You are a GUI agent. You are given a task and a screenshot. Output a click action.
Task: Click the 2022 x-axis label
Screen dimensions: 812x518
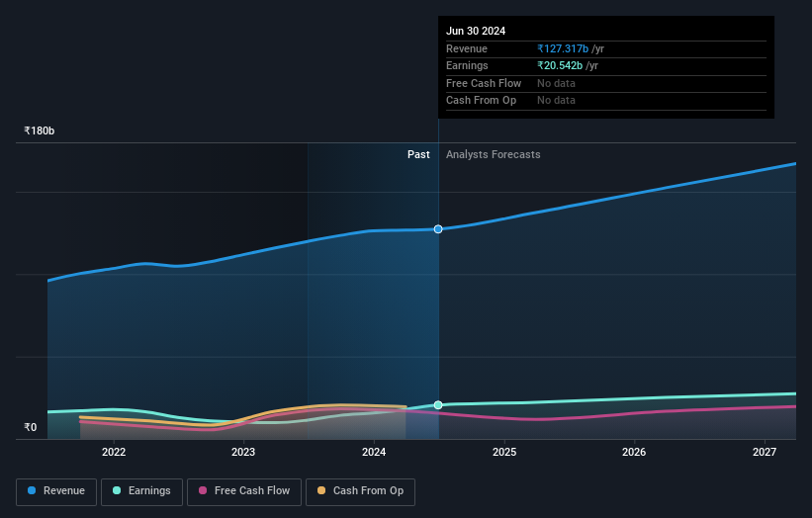114,453
